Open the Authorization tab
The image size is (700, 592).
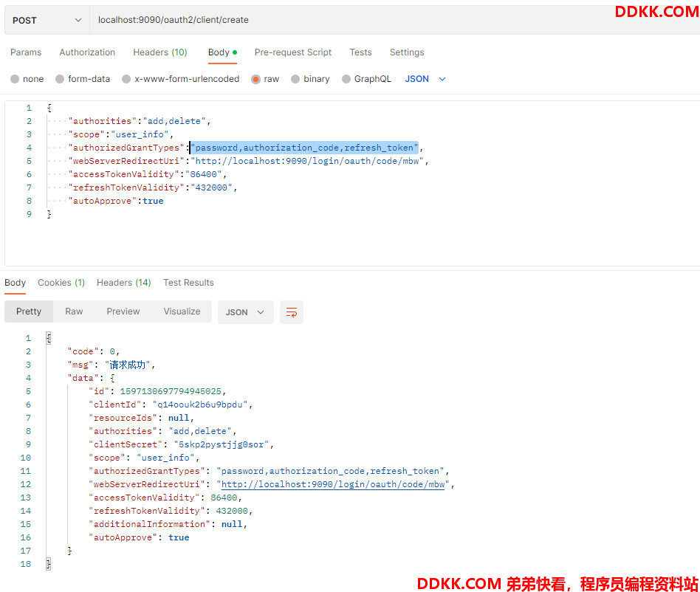87,52
